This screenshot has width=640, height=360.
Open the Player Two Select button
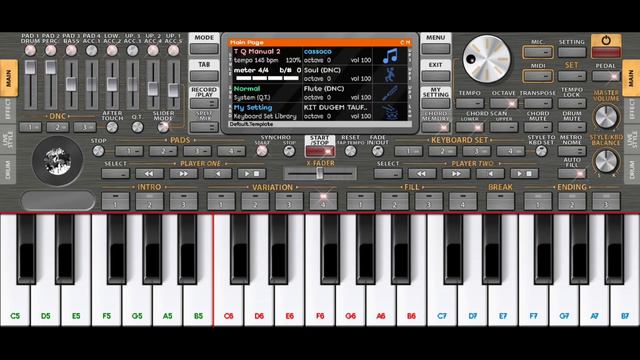[x=388, y=173]
